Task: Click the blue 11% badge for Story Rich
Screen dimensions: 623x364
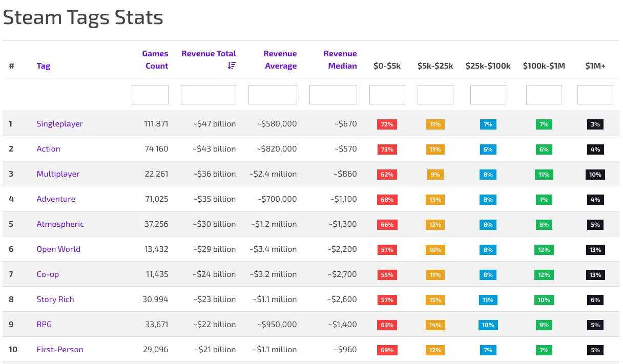Action: [488, 300]
